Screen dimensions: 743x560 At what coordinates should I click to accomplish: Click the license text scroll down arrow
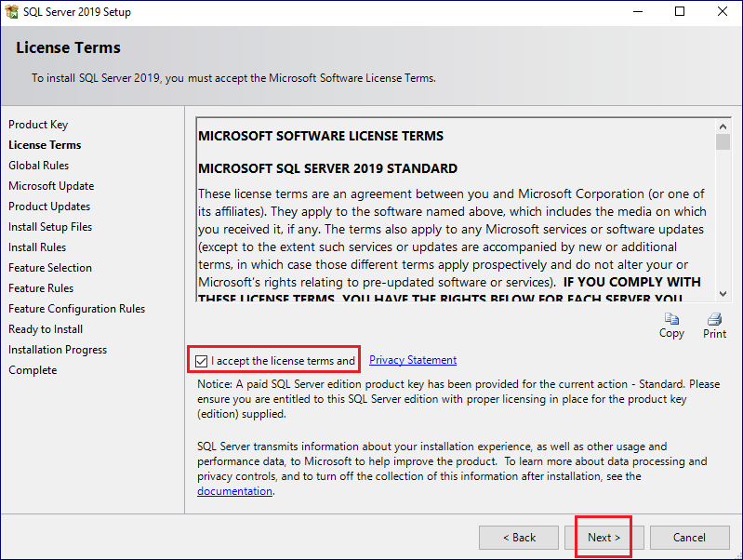723,294
